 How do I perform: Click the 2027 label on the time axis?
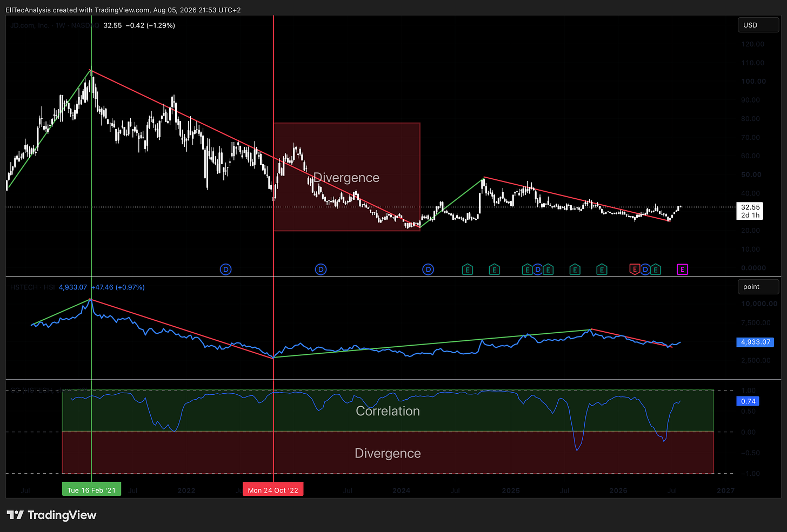726,490
